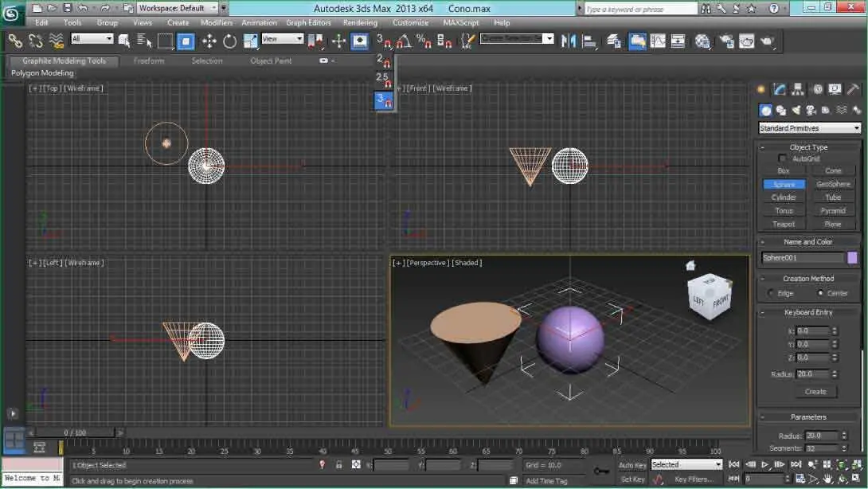Toggle Auto Key animation mode
The image size is (868, 489).
[632, 465]
